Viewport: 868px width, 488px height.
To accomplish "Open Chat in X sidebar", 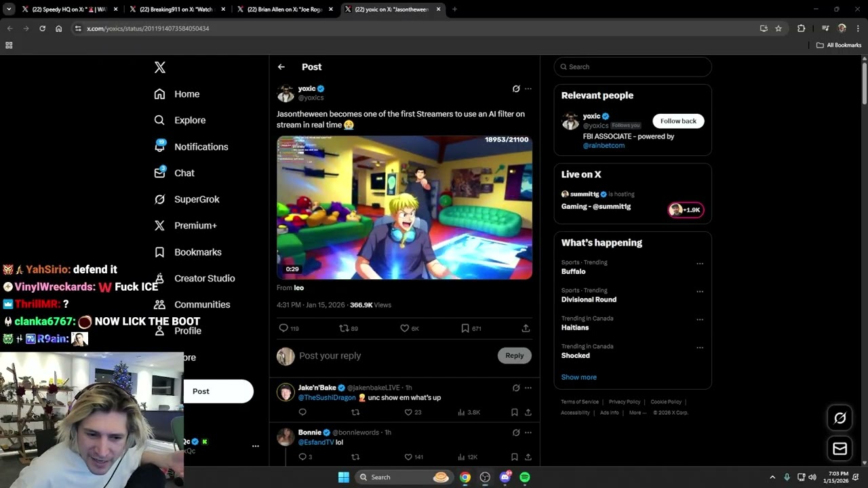I will [x=174, y=173].
